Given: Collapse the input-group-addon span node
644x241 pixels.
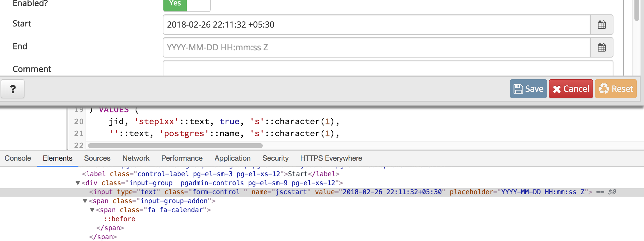Looking at the screenshot, I should coord(85,201).
